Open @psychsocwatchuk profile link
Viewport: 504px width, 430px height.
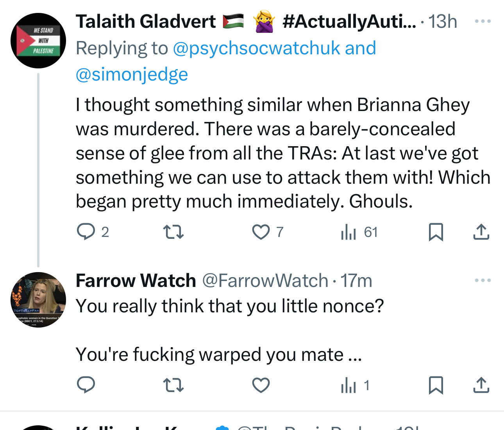click(256, 48)
